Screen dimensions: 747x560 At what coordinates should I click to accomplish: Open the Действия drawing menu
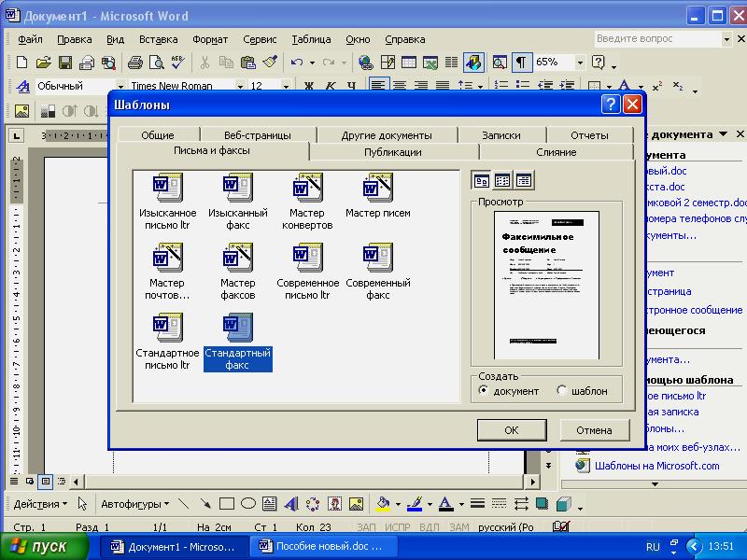(x=40, y=504)
